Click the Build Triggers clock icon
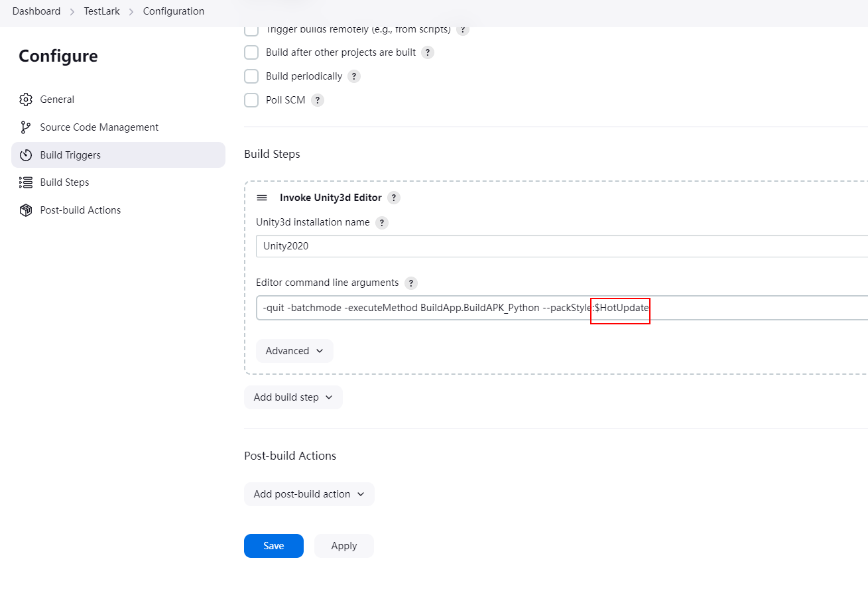 pyautogui.click(x=26, y=155)
